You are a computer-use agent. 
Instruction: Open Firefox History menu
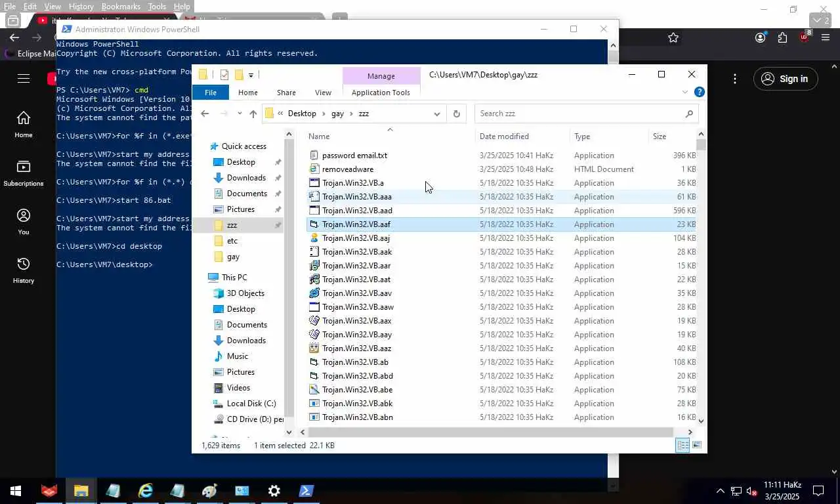coord(81,7)
